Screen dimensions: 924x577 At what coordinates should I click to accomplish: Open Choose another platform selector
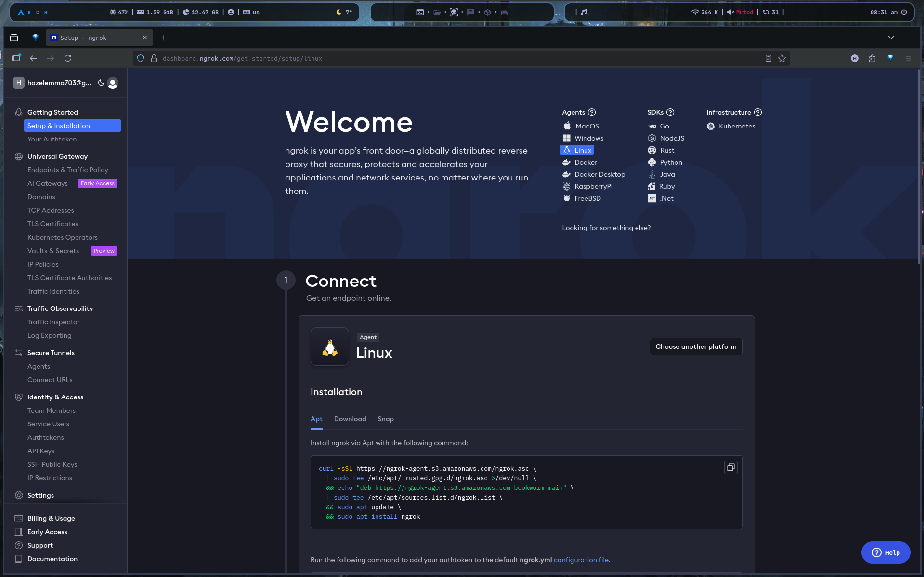[696, 346]
